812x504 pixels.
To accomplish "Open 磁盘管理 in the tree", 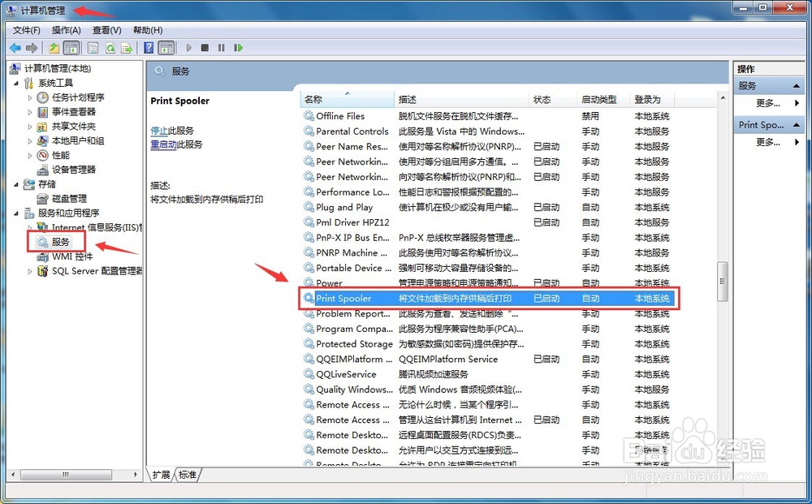I will (69, 199).
